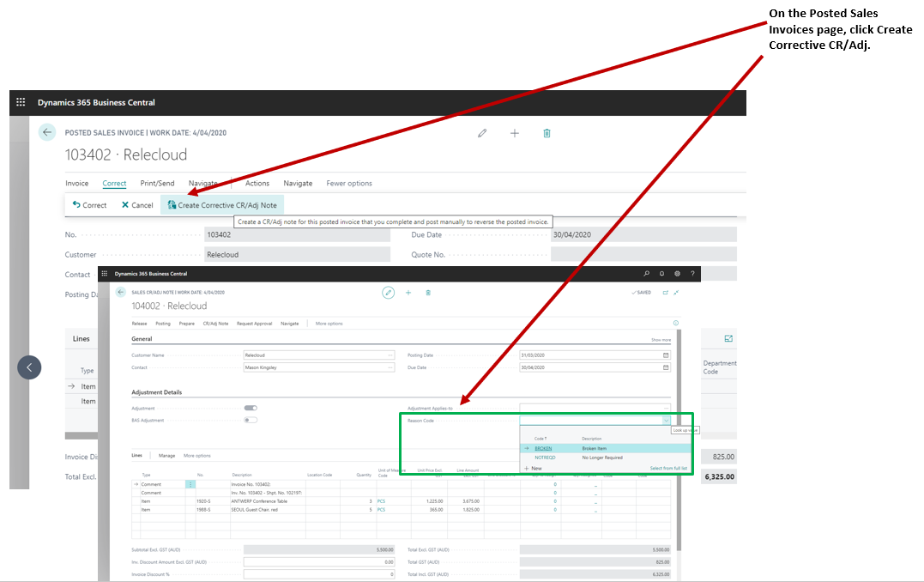Viewport: 924px width, 582px height.
Task: Expand the Reason Code dropdown arrow
Action: coord(666,421)
